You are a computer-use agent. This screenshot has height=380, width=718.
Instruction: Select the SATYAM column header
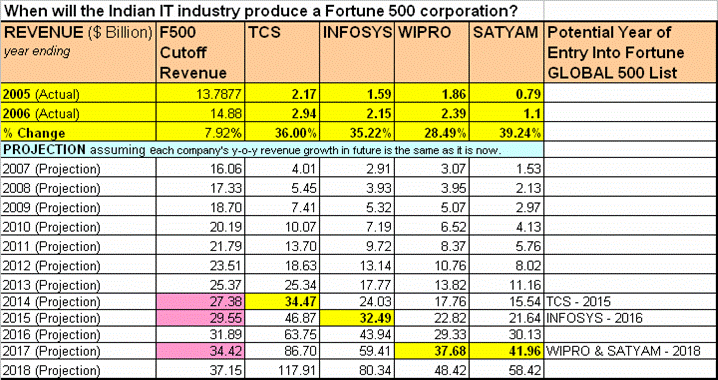click(506, 52)
